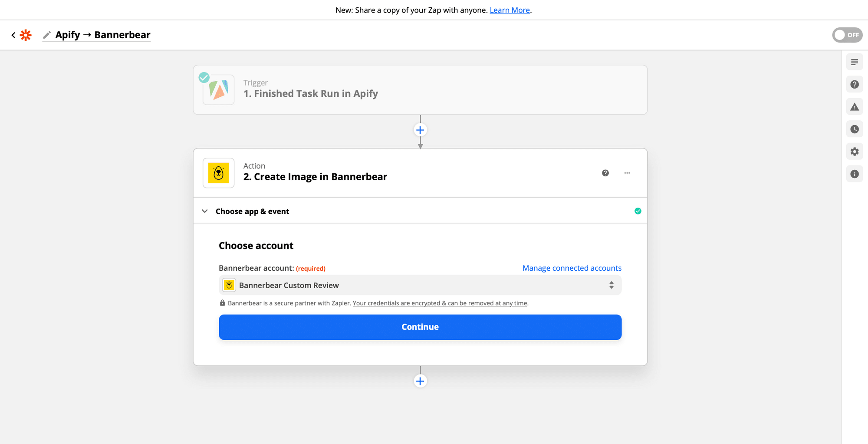Open the Zap outline sidebar panel

click(x=855, y=62)
